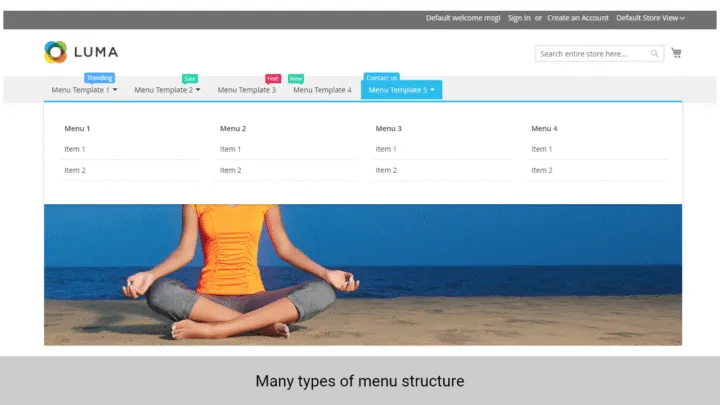Click the yoga woman banner image

tap(363, 275)
